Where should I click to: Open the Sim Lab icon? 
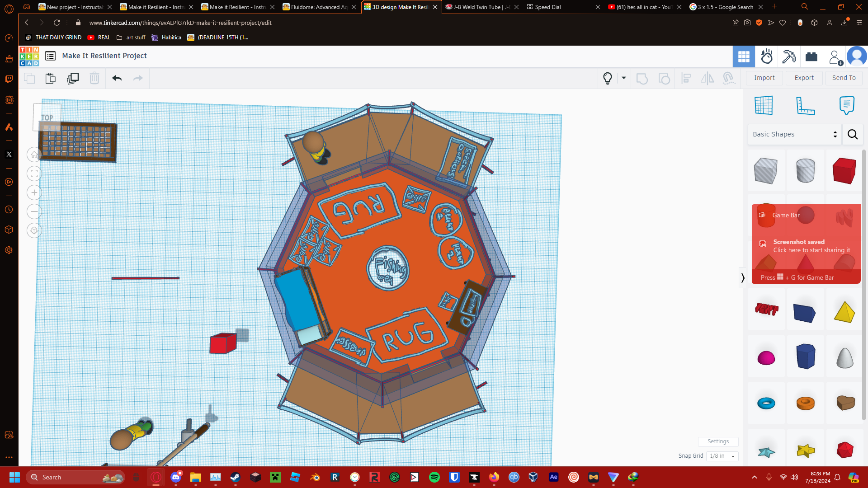pos(767,56)
